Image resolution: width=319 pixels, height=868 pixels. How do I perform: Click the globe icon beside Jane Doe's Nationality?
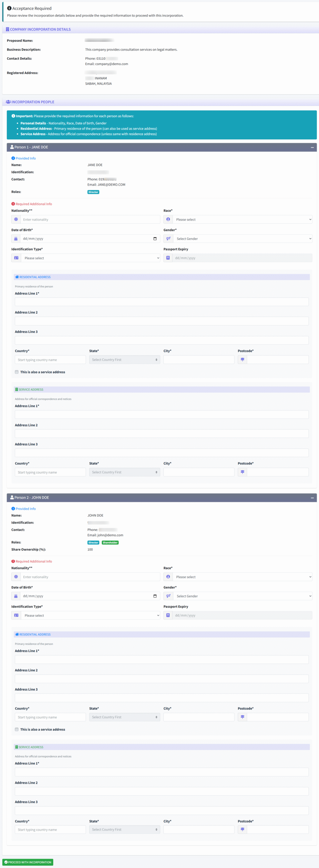(16, 219)
